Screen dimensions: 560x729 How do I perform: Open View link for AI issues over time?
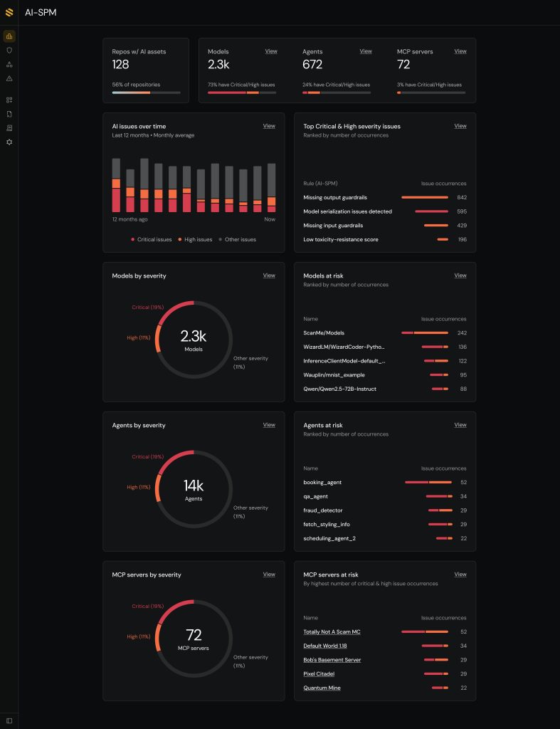(x=269, y=126)
